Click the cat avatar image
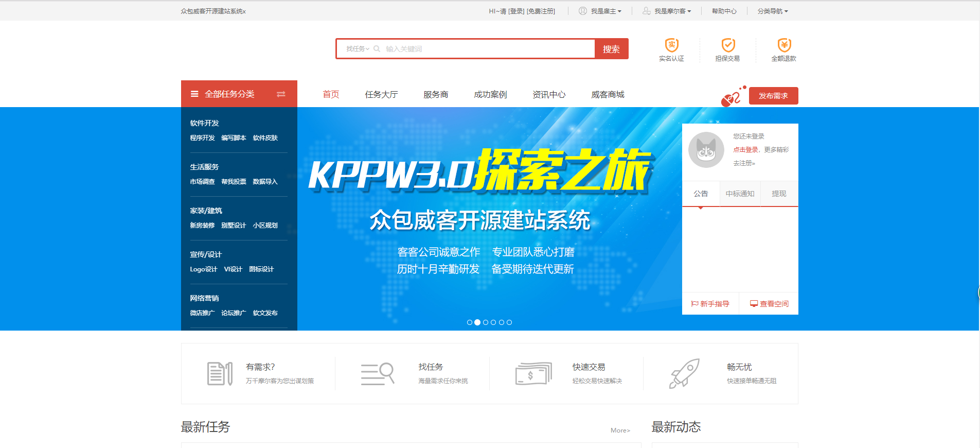Screen dimensions: 980x448 tap(706, 150)
